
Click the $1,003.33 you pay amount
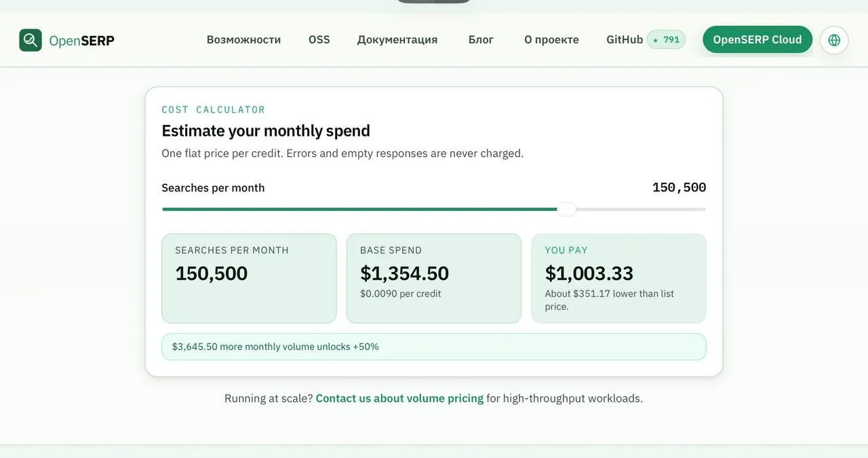pos(589,273)
